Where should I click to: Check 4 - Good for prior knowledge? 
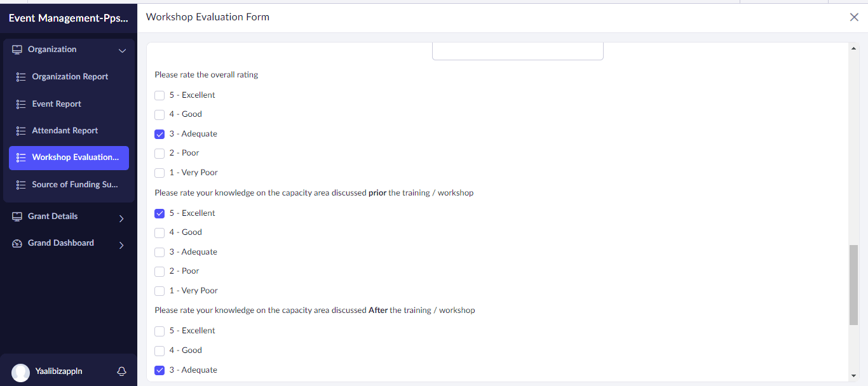coord(159,232)
